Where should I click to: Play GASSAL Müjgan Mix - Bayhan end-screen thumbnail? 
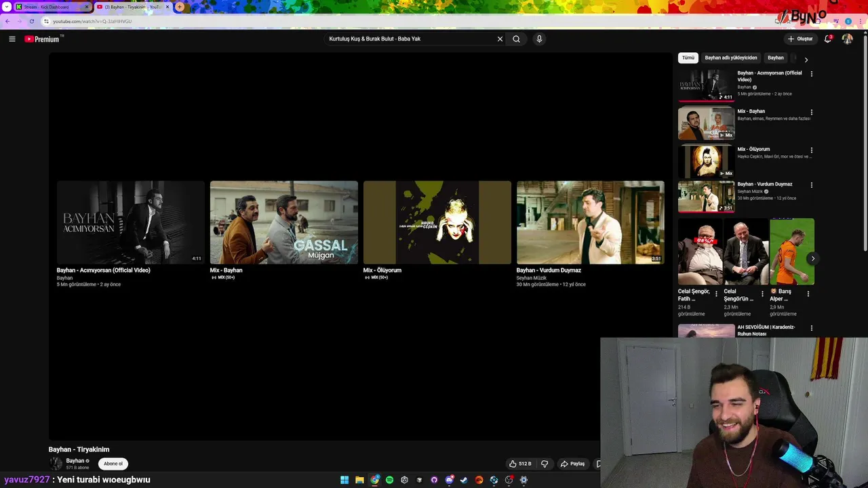pyautogui.click(x=284, y=222)
